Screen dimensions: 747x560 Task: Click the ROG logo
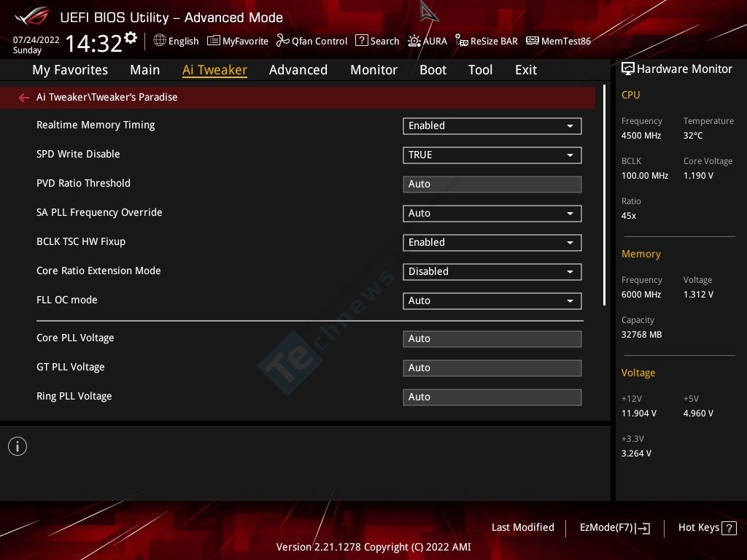click(32, 16)
